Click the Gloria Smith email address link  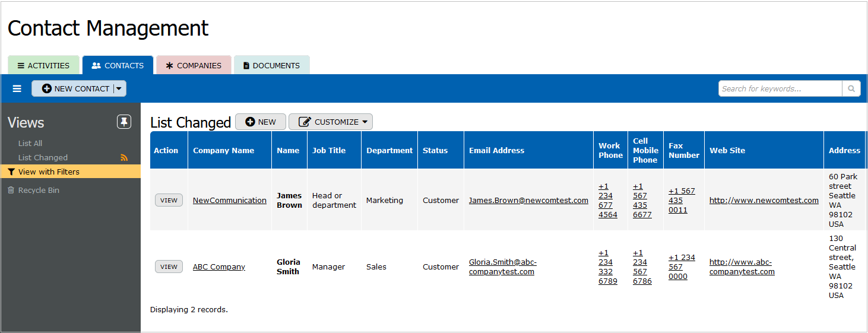502,267
